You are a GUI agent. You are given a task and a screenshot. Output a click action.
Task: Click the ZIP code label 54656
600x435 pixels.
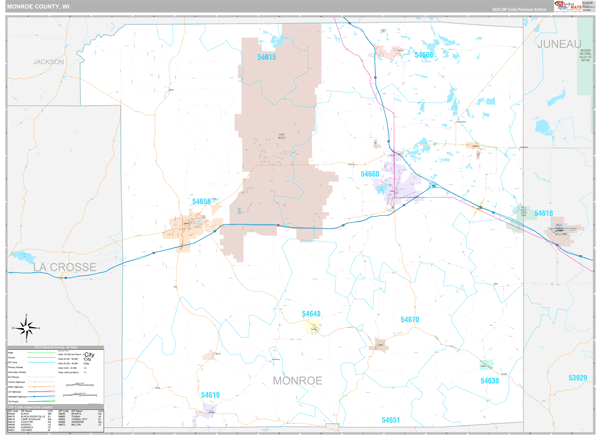pyautogui.click(x=201, y=202)
